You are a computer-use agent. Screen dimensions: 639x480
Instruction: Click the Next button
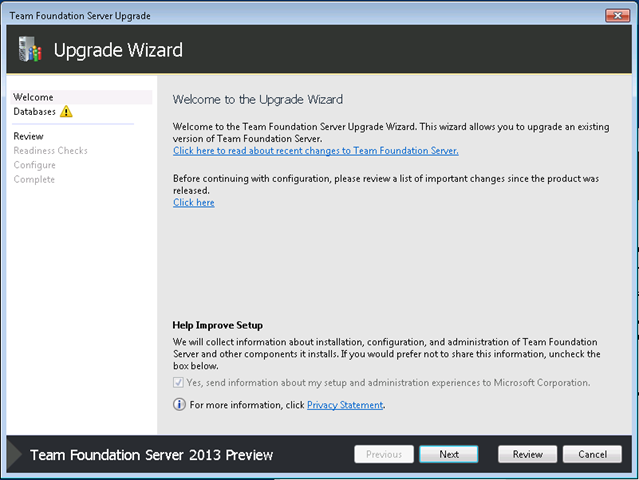click(449, 454)
